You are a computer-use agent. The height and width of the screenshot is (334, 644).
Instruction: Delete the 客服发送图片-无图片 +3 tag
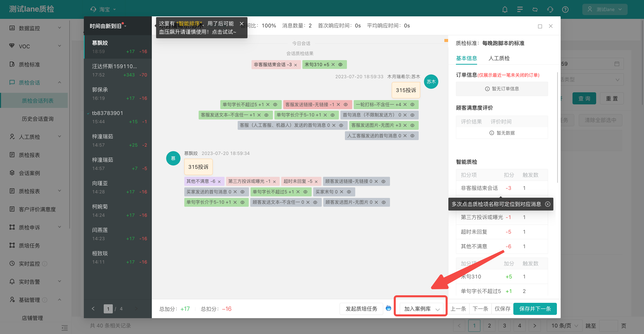coord(405,125)
